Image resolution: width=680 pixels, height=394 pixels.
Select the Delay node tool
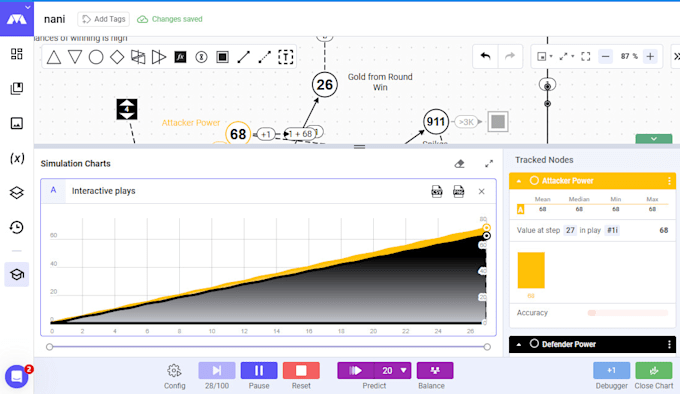coord(201,57)
